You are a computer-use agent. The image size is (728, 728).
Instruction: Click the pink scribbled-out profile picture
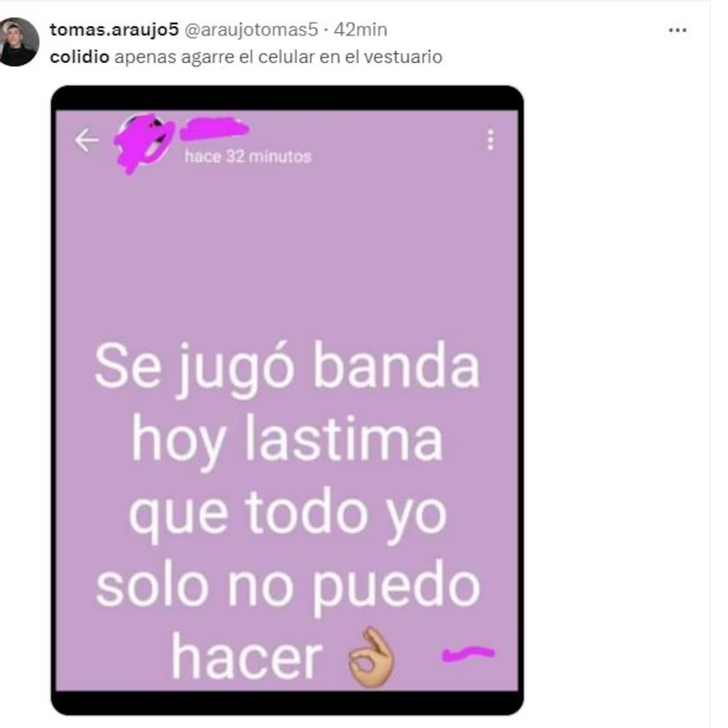(x=144, y=143)
